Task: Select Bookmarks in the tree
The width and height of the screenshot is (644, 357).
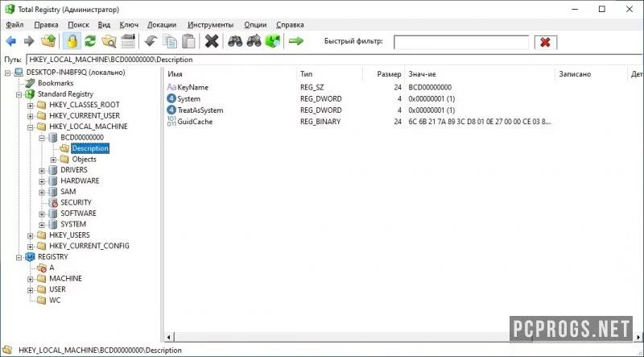Action: click(x=56, y=83)
